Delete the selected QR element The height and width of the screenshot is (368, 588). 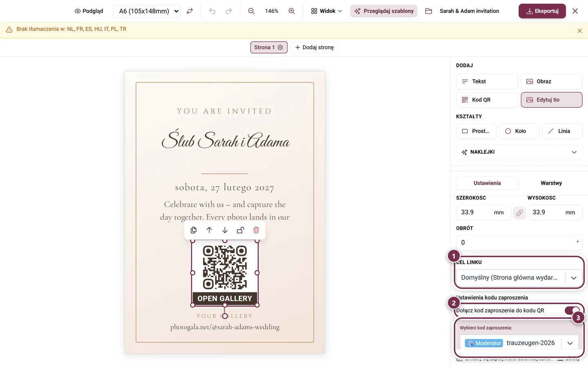(256, 230)
